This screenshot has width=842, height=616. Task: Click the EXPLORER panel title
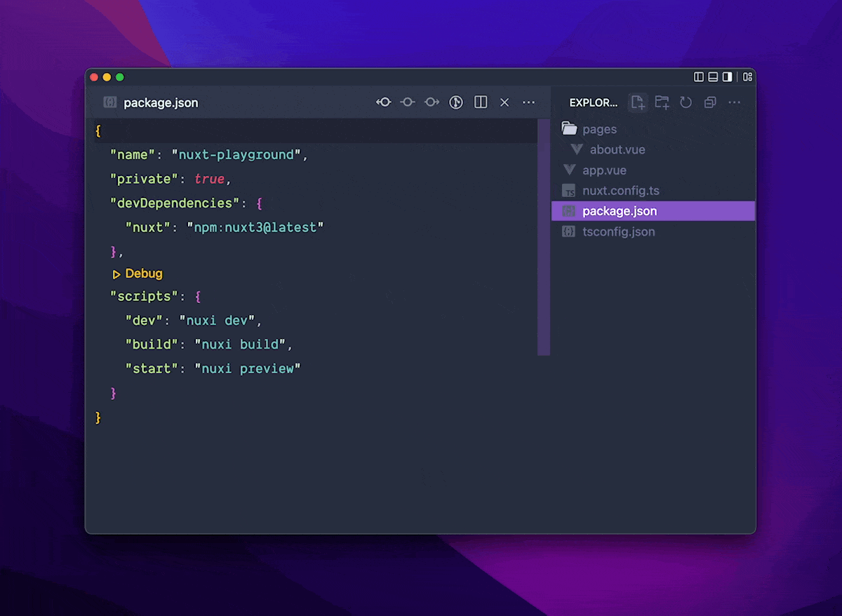click(x=594, y=102)
